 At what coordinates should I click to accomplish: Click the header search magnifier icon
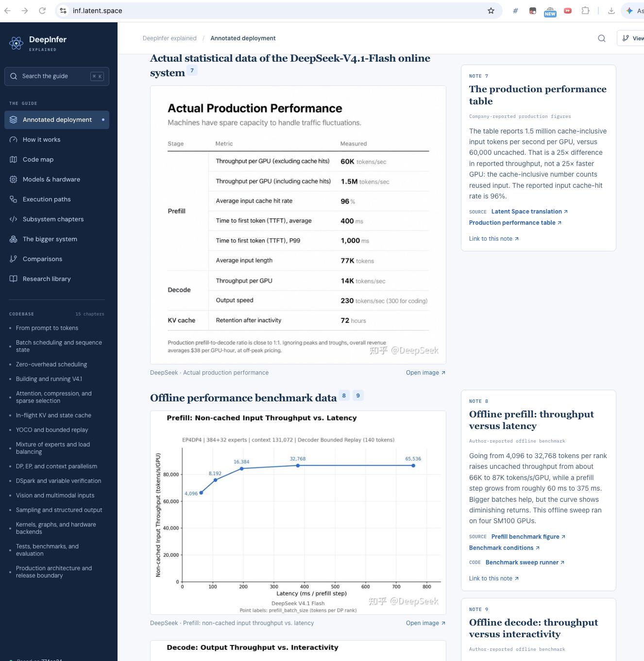coord(602,38)
